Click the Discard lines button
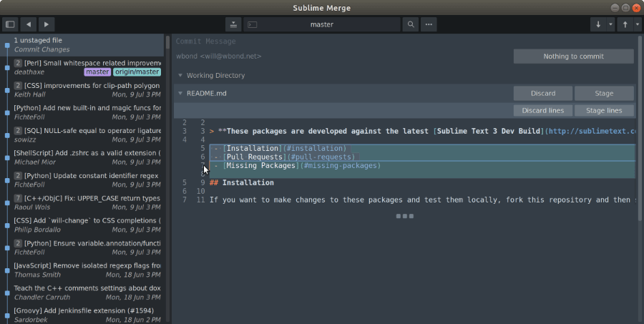 click(x=542, y=110)
